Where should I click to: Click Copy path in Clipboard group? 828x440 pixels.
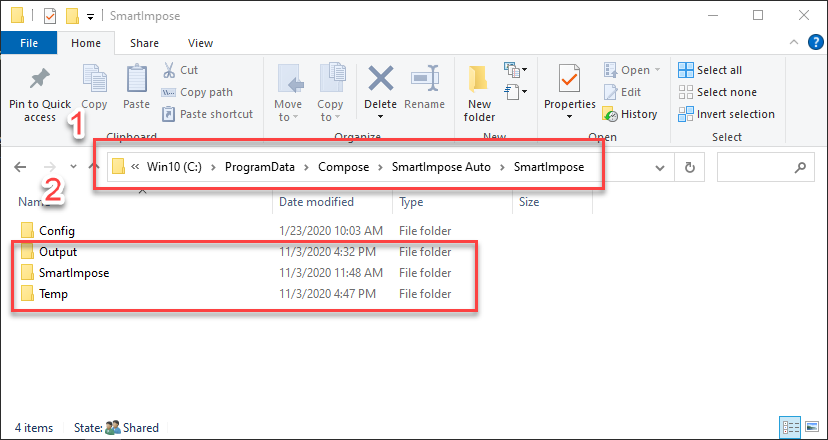[197, 92]
